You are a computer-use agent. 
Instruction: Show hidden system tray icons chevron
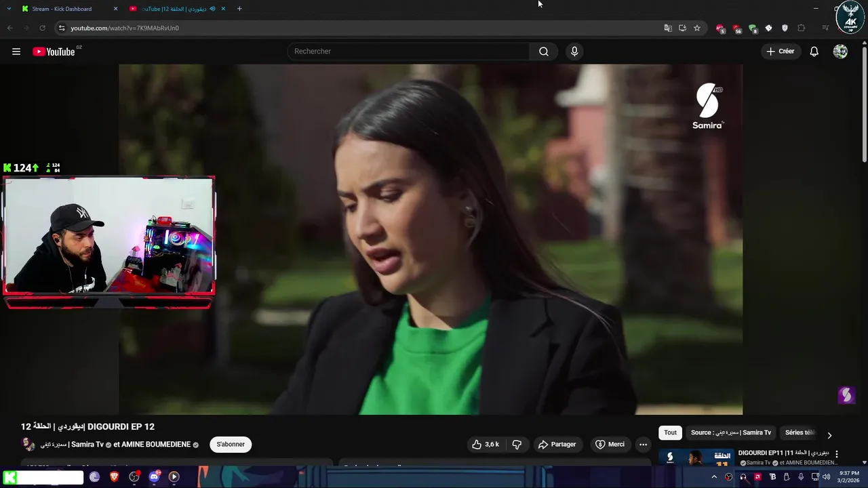pos(714,477)
